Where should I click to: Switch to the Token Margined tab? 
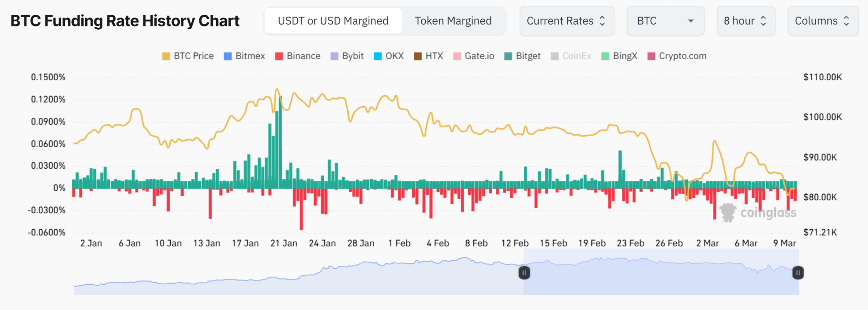[x=453, y=21]
